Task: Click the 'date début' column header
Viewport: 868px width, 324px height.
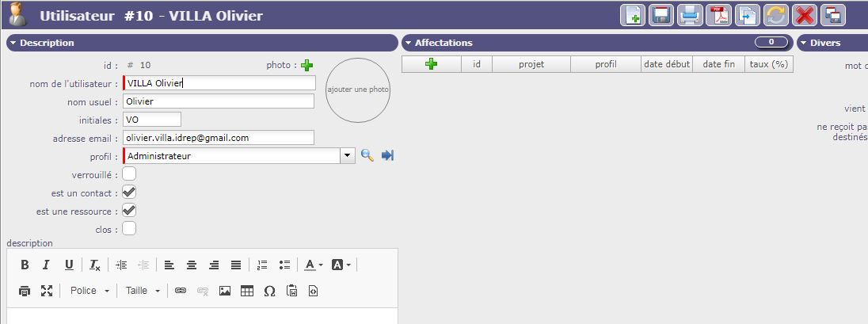Action: click(x=667, y=64)
